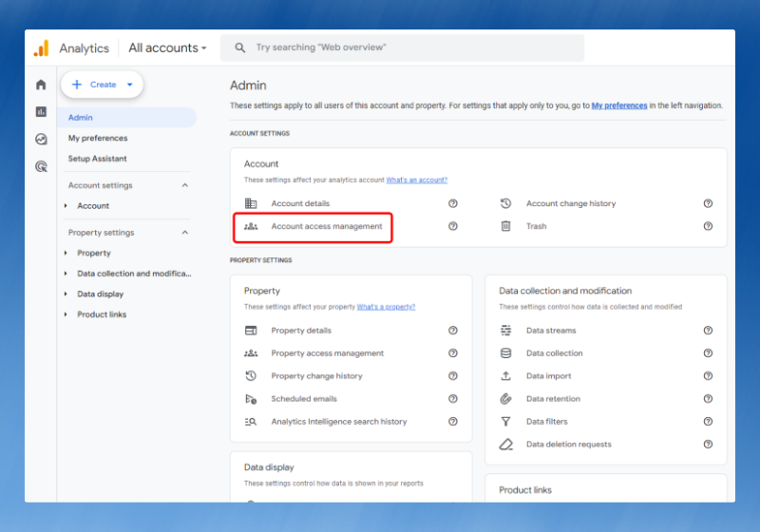
Task: Click the Data filters funnel icon
Action: pyautogui.click(x=505, y=422)
